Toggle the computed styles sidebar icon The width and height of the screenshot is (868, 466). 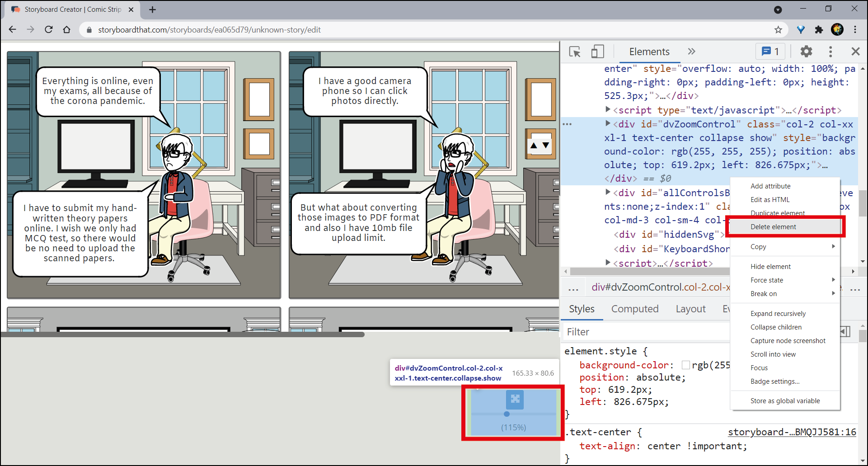[845, 332]
